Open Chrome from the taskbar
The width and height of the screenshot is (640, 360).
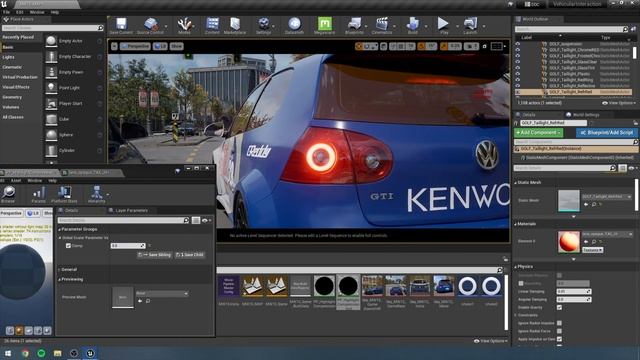click(x=25, y=353)
